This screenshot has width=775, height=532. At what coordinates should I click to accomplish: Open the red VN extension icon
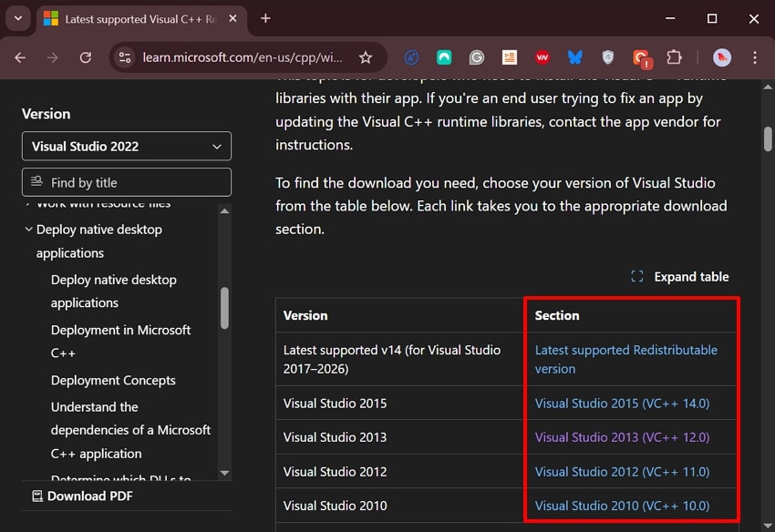click(x=542, y=56)
